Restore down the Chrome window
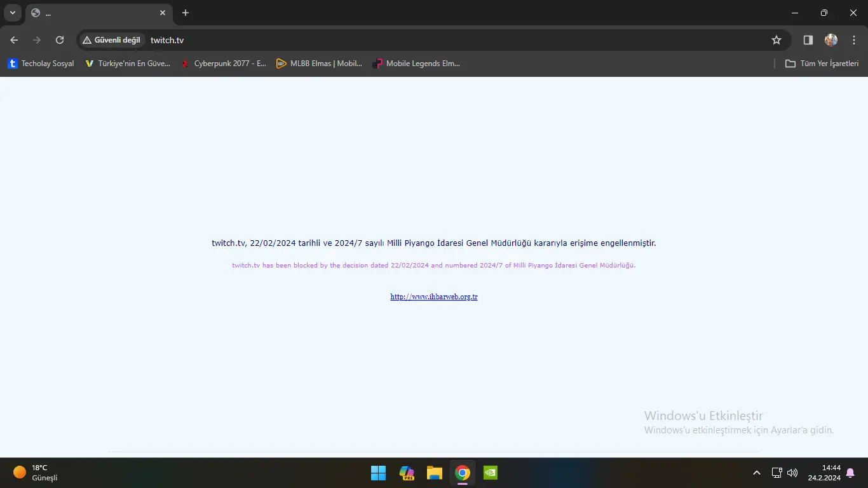868x488 pixels. [824, 13]
